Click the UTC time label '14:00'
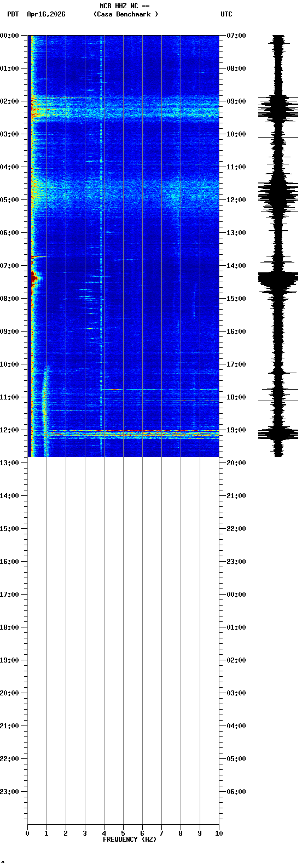The height and width of the screenshot is (868, 302). (x=236, y=266)
